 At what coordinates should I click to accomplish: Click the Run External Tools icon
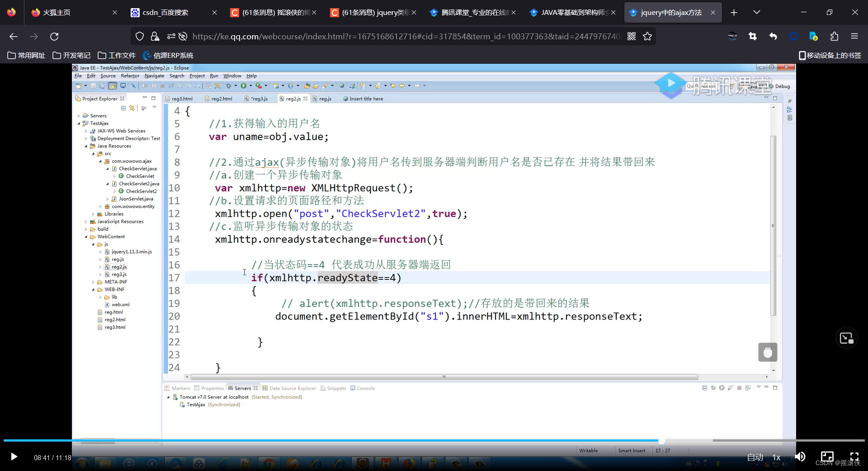point(259,86)
